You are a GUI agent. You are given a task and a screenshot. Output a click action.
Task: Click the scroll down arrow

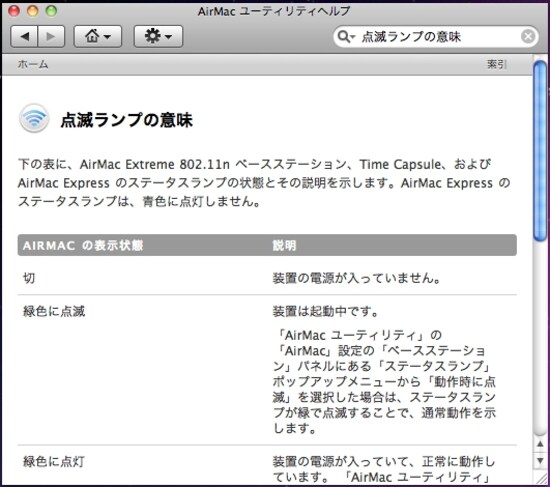coord(540,460)
